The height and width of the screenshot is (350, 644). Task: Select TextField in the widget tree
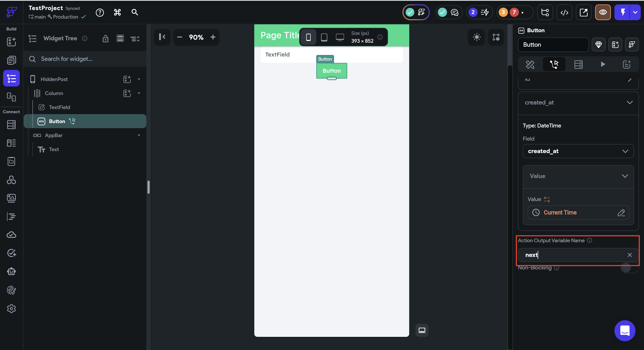[59, 107]
